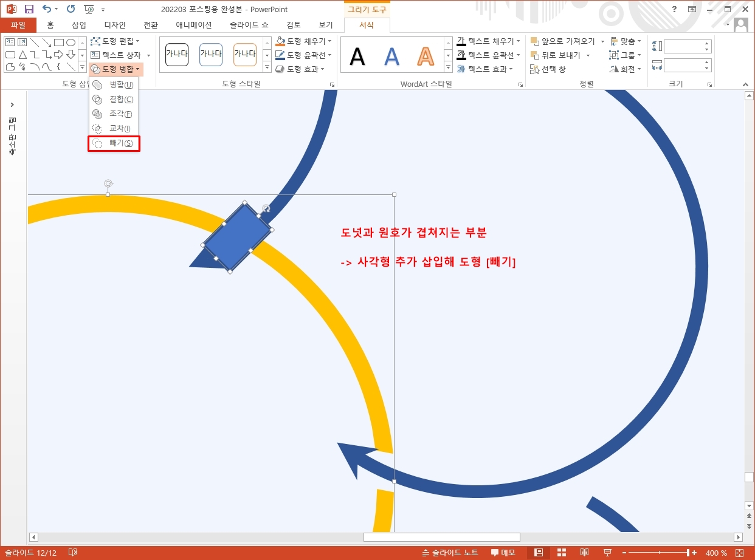This screenshot has width=755, height=560.
Task: Switch to Slide Sorter view icon
Action: point(562,553)
